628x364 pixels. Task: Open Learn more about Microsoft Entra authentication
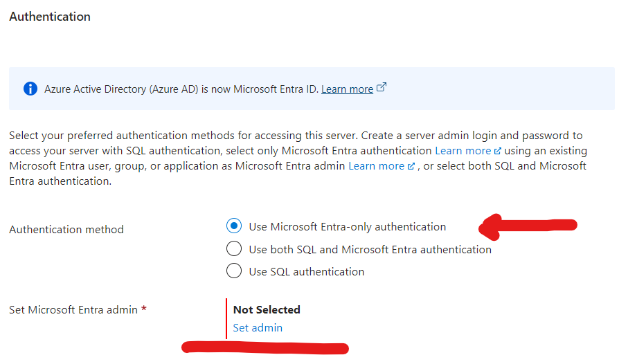click(x=463, y=150)
